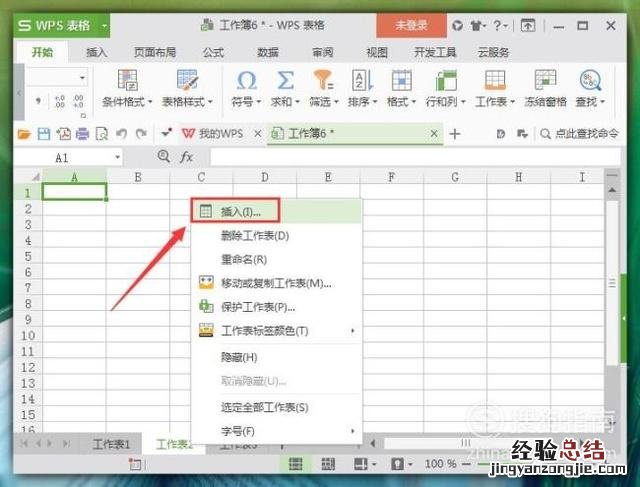The width and height of the screenshot is (640, 487).
Task: Click the 排序 sort icon
Action: point(361,81)
